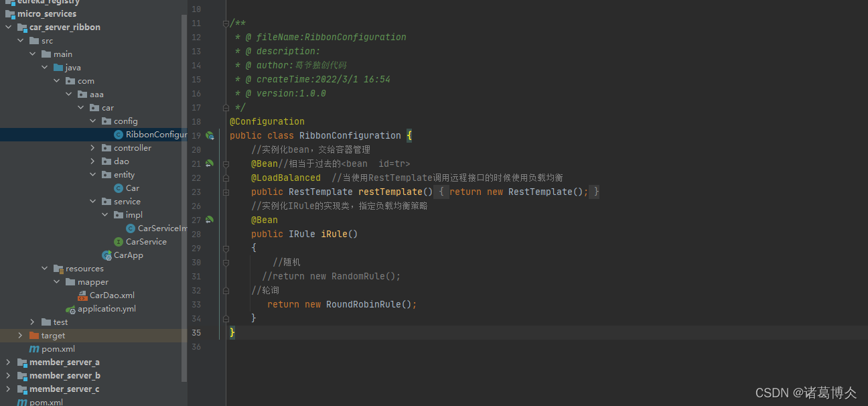Click the package icon of controller
868x406 pixels.
click(x=106, y=148)
